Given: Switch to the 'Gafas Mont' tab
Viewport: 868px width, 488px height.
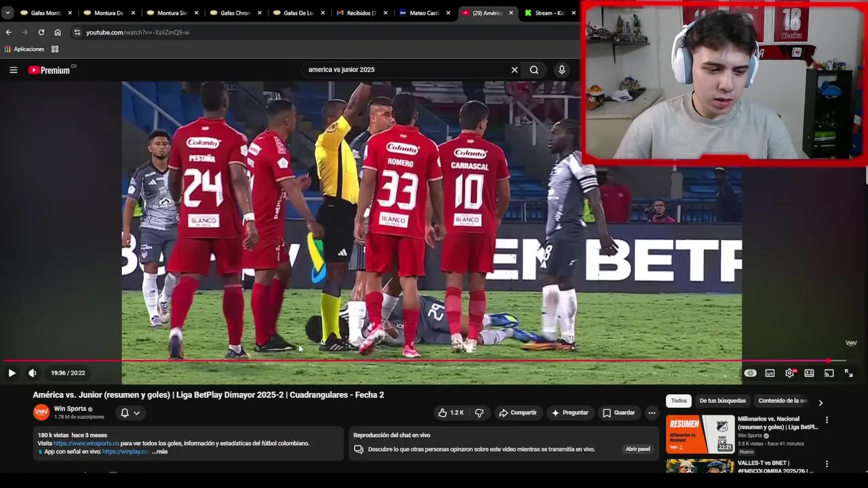Looking at the screenshot, I should (x=46, y=13).
